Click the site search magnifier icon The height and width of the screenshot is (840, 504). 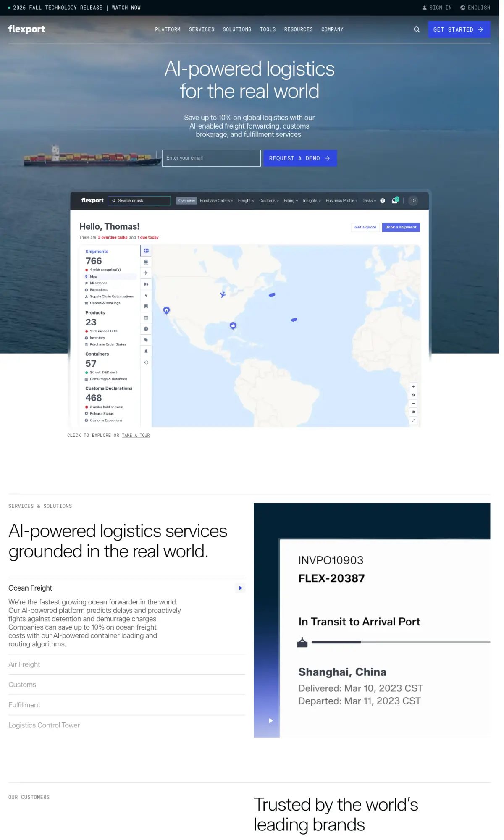point(417,29)
